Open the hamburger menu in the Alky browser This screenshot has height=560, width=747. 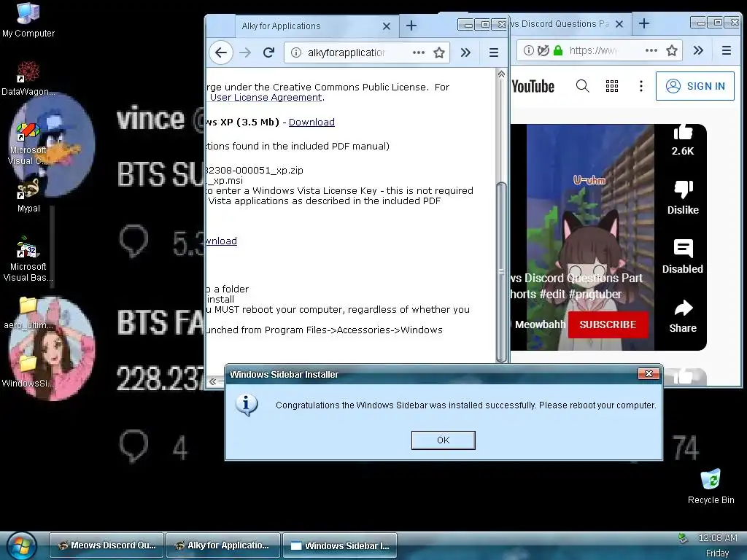[x=494, y=52]
